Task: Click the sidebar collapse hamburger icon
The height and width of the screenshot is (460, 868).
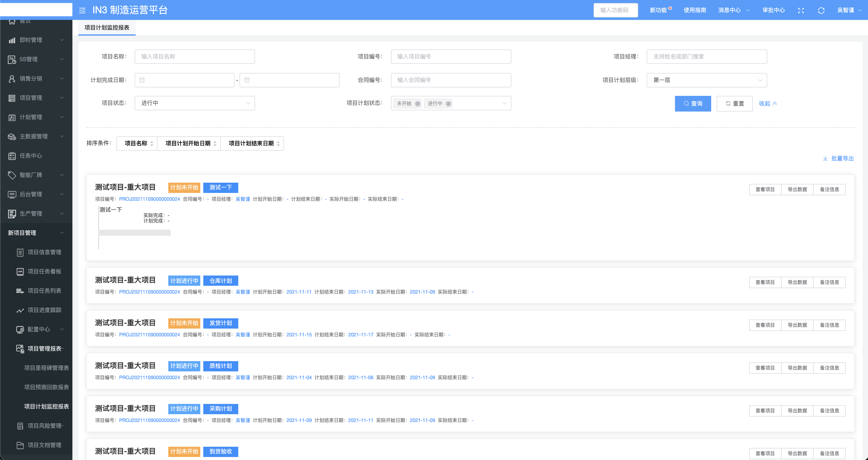Action: point(82,11)
